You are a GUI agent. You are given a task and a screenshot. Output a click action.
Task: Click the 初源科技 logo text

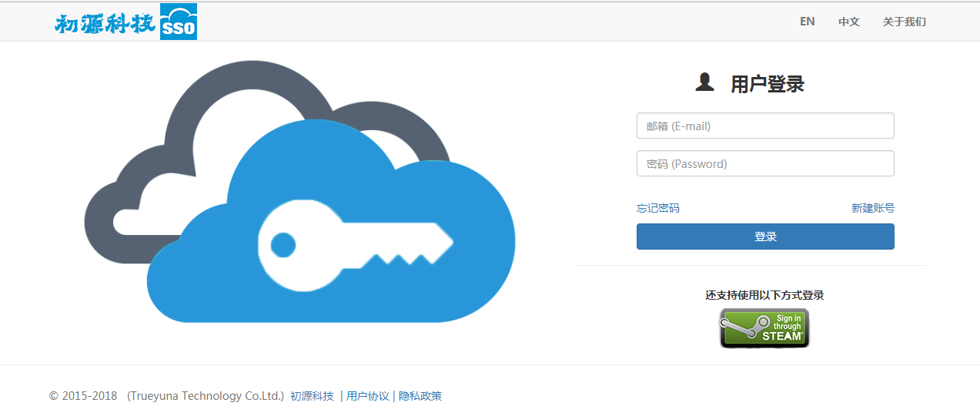(105, 23)
